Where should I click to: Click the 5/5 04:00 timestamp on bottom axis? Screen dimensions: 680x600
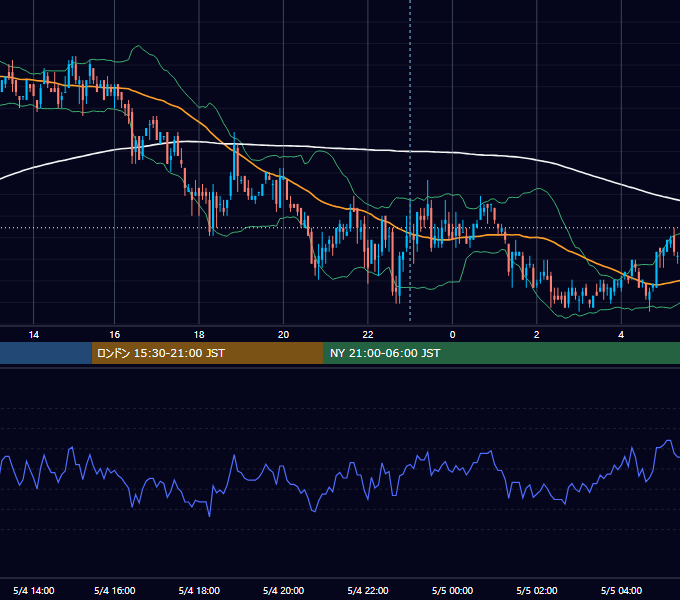[x=621, y=590]
